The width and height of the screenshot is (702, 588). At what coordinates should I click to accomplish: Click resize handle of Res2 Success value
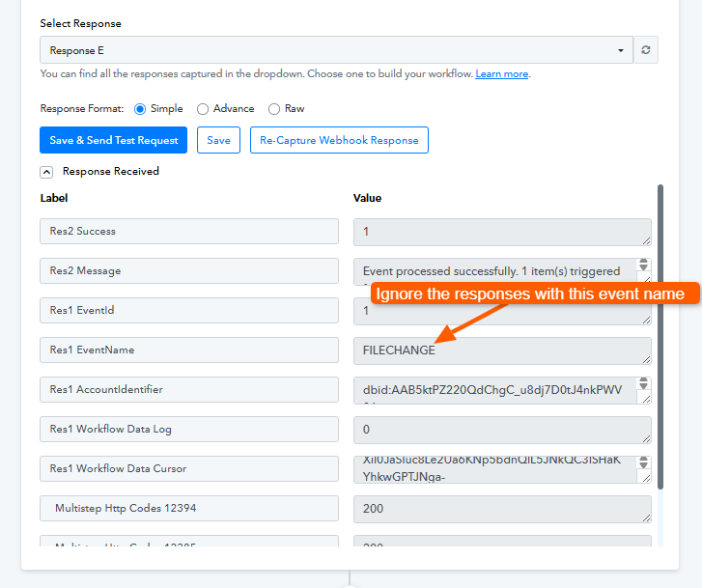646,239
